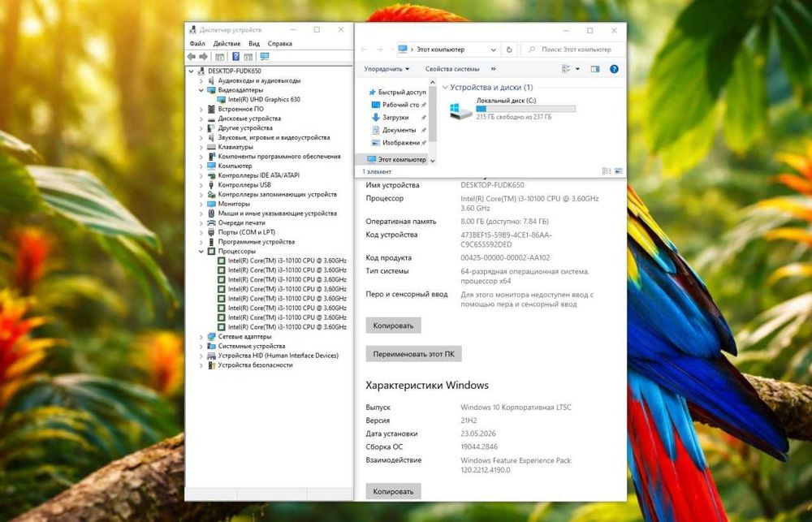Select Компоненты программного обеспечения category icon
Image resolution: width=812 pixels, height=522 pixels.
click(211, 157)
